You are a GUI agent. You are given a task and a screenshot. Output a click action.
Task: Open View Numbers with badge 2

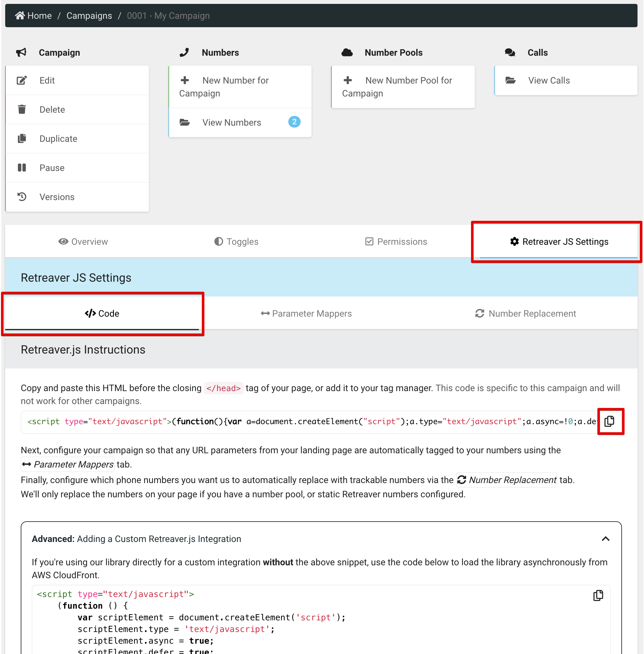[x=232, y=122]
